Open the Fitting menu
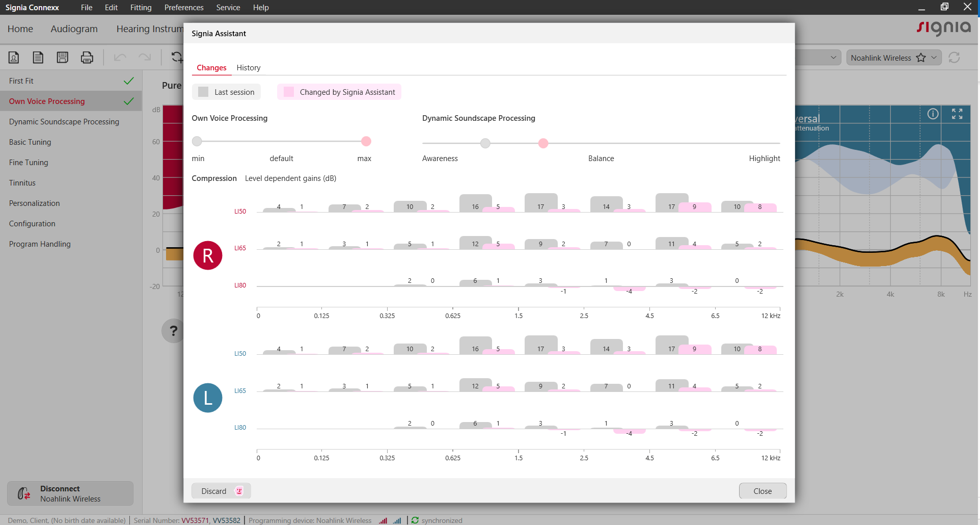This screenshot has height=525, width=980. [141, 7]
